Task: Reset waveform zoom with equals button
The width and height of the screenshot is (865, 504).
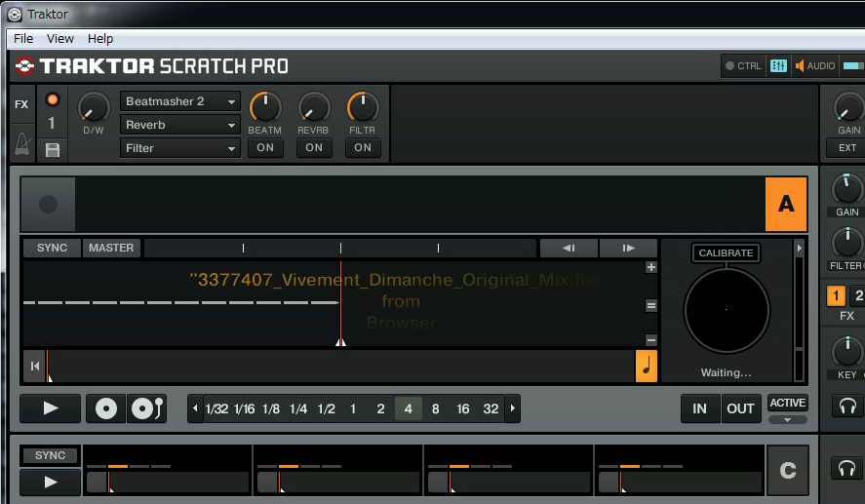Action: (651, 305)
